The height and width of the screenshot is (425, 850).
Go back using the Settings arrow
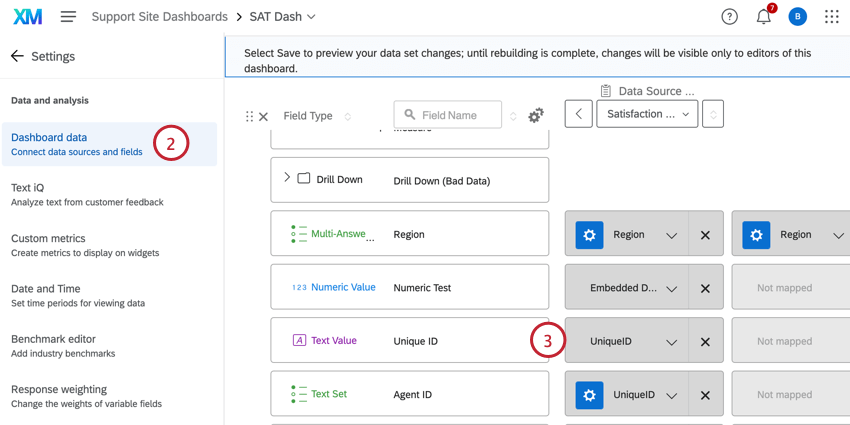click(17, 57)
